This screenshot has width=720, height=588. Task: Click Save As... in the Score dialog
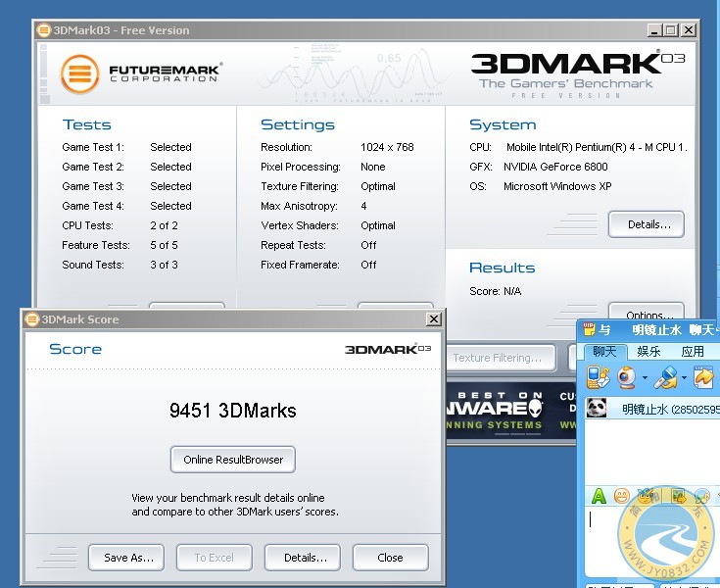tap(126, 558)
